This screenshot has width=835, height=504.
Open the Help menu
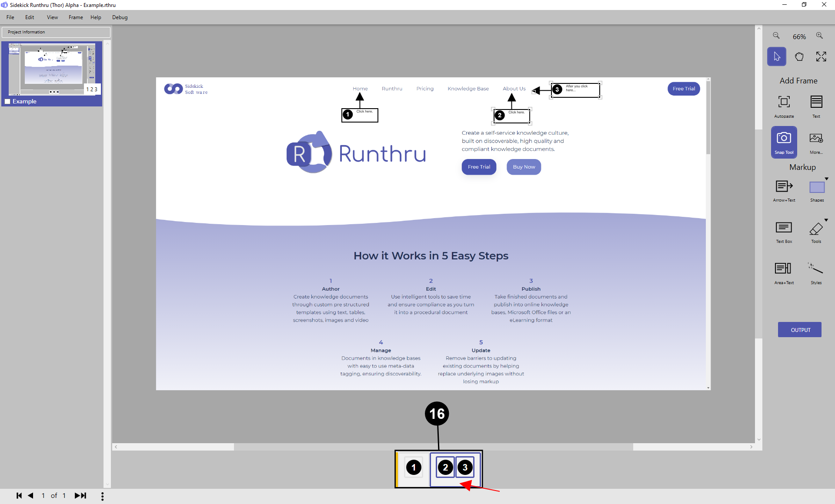click(x=96, y=17)
